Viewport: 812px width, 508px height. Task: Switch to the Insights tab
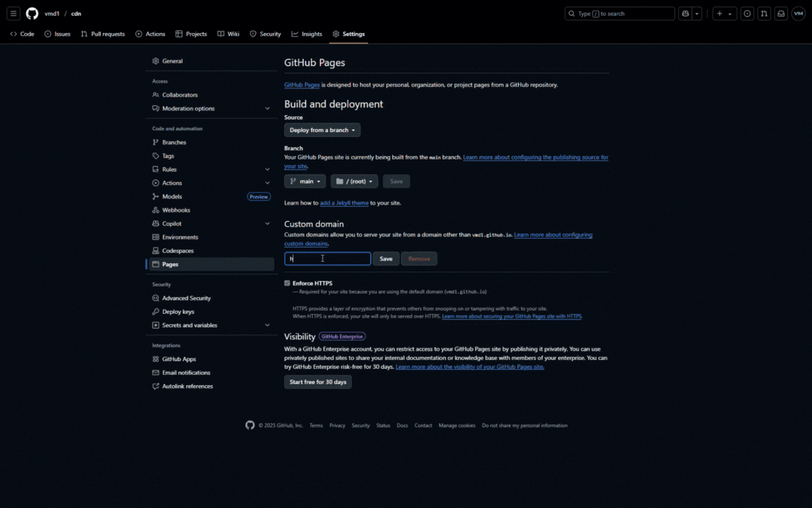pos(307,34)
